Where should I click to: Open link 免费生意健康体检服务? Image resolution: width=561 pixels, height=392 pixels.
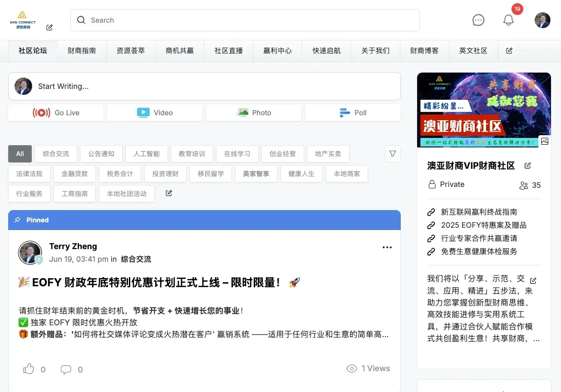click(479, 251)
